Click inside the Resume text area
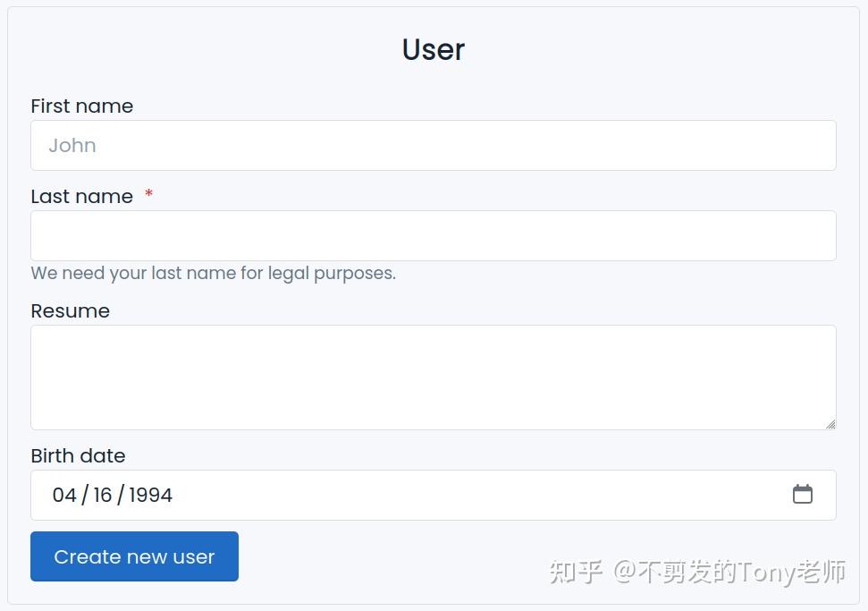 [x=434, y=376]
